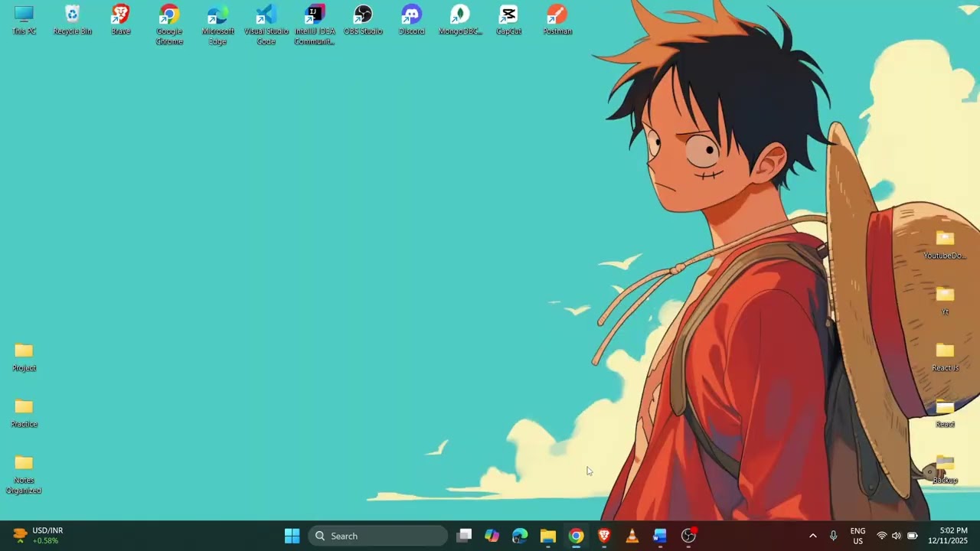This screenshot has height=551, width=980.
Task: Select the Backup folder on the desktop
Action: (945, 469)
